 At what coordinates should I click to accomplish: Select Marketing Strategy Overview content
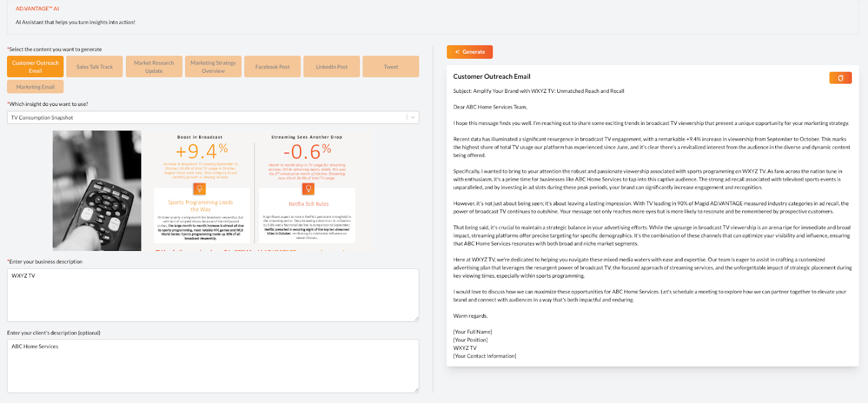click(213, 67)
